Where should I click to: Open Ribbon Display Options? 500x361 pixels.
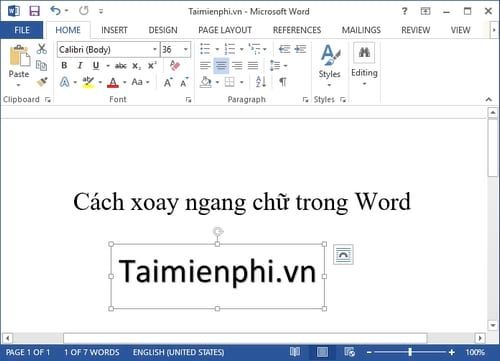[425, 11]
